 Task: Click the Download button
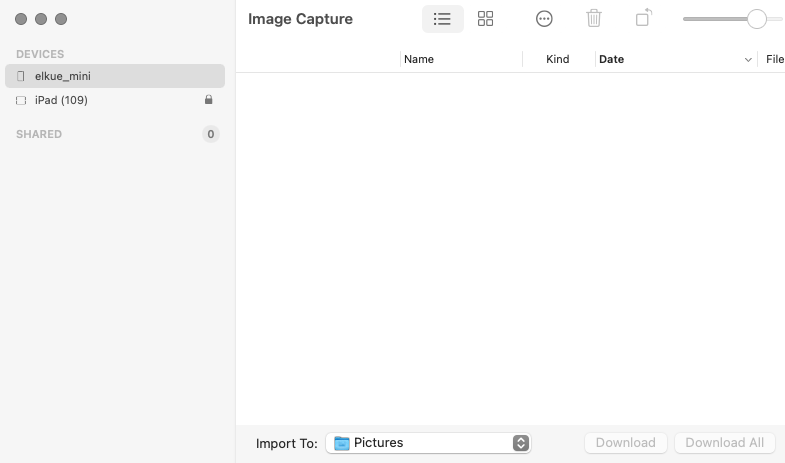click(625, 443)
